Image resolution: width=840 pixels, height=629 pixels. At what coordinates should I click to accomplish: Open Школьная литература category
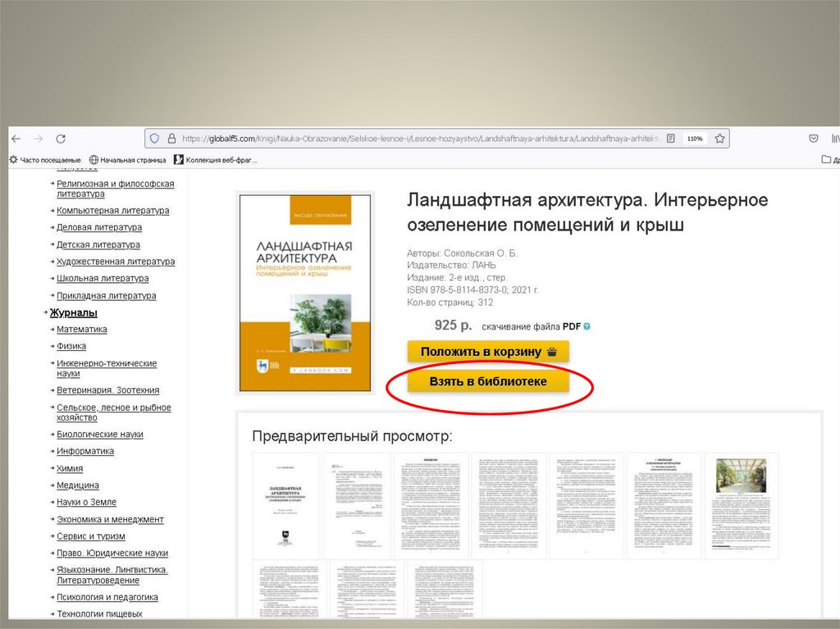[x=103, y=278]
